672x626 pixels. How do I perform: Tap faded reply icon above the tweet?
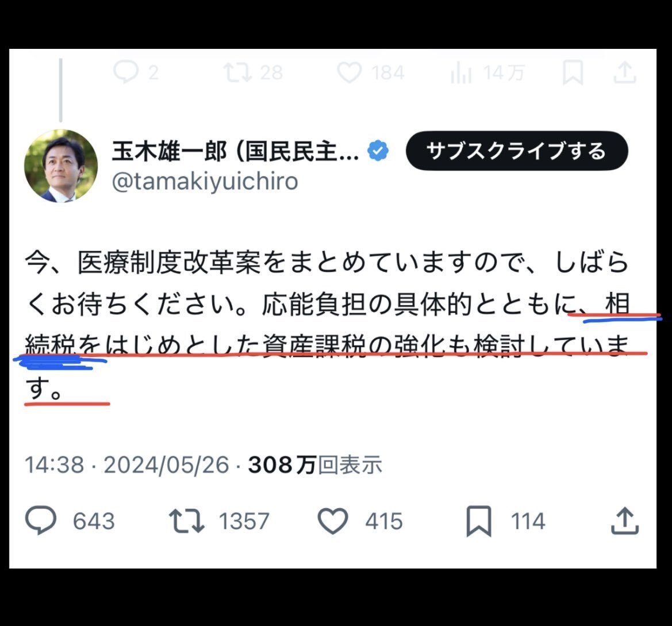point(126,71)
